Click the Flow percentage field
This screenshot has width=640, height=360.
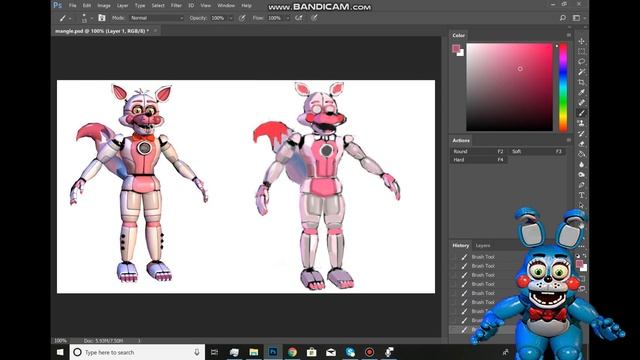pyautogui.click(x=275, y=18)
